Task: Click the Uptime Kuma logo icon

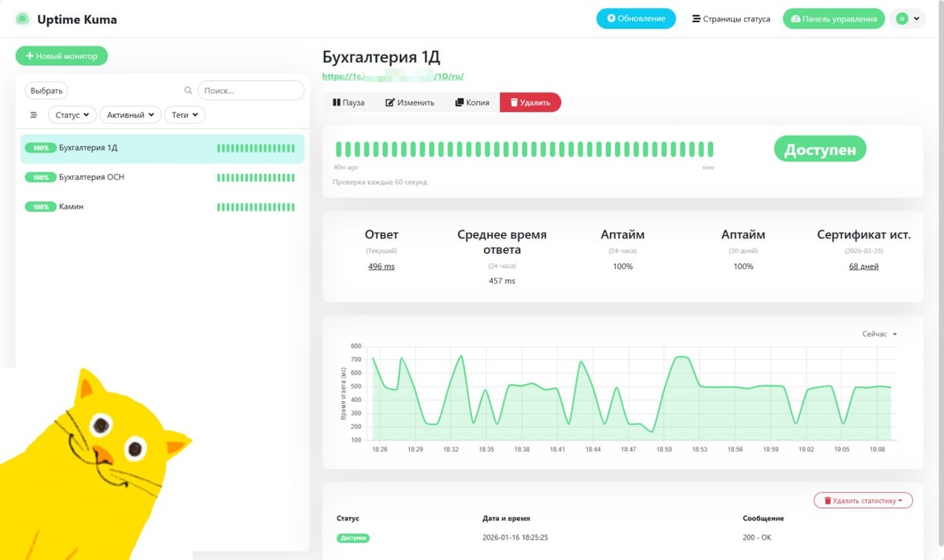Action: tap(23, 19)
